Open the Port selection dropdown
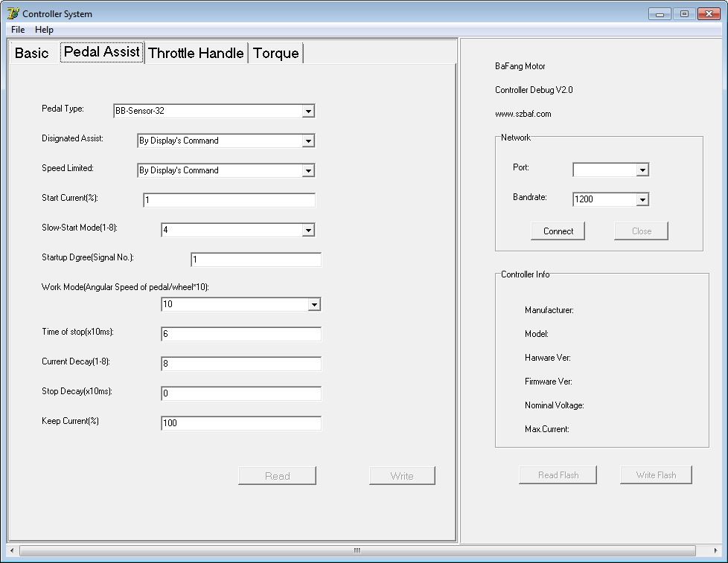Screen dimensions: 728x563 [642, 170]
